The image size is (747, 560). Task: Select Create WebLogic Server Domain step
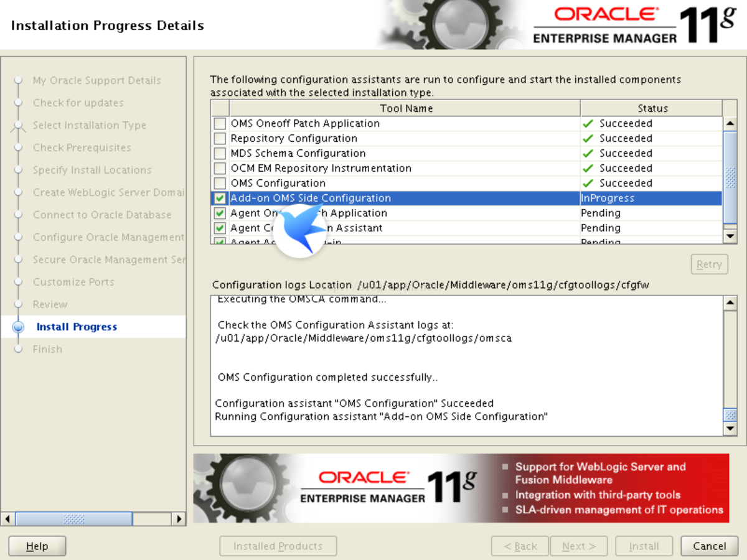click(108, 192)
